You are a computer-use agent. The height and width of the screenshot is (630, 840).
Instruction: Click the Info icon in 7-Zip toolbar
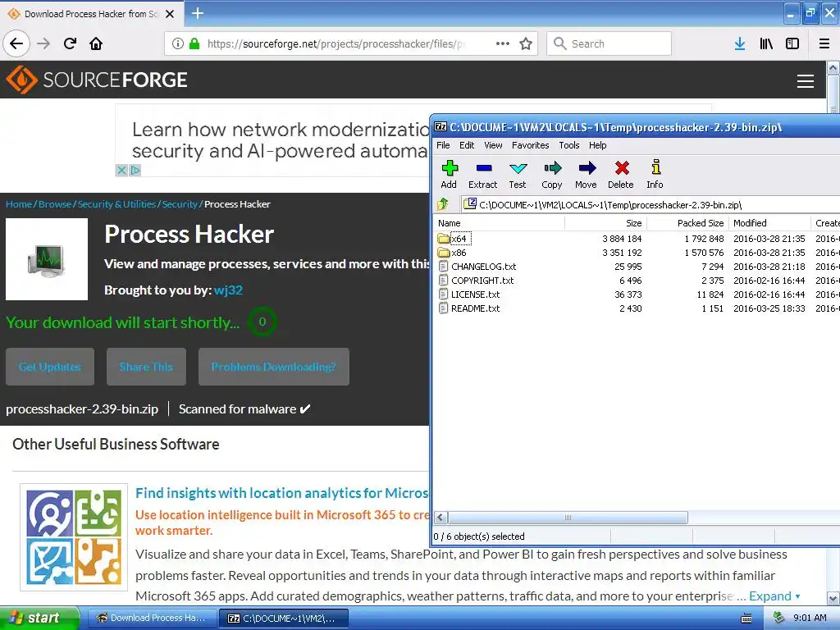pos(655,167)
